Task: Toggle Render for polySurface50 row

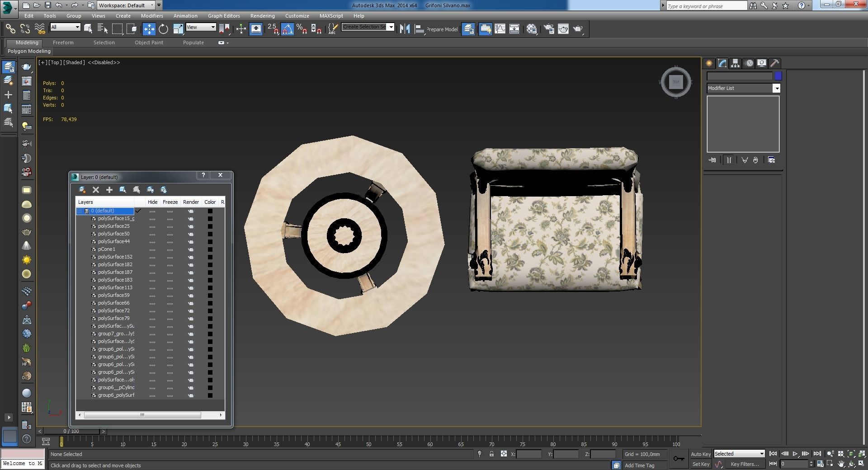Action: 191,234
